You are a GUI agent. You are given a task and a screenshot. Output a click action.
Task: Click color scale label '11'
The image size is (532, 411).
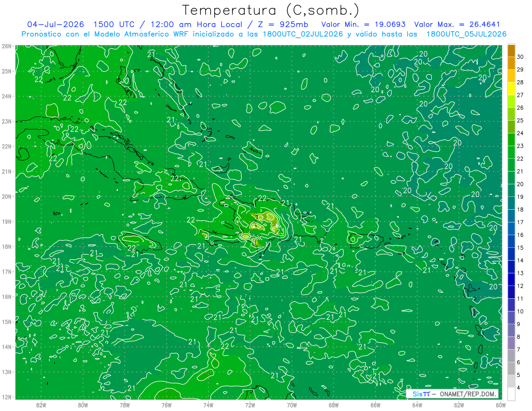(520, 298)
